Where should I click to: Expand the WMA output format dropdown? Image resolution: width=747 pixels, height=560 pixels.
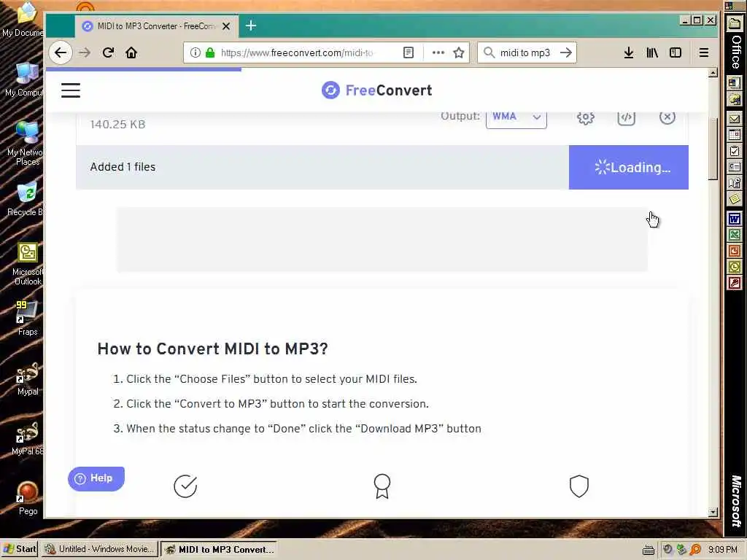click(516, 117)
